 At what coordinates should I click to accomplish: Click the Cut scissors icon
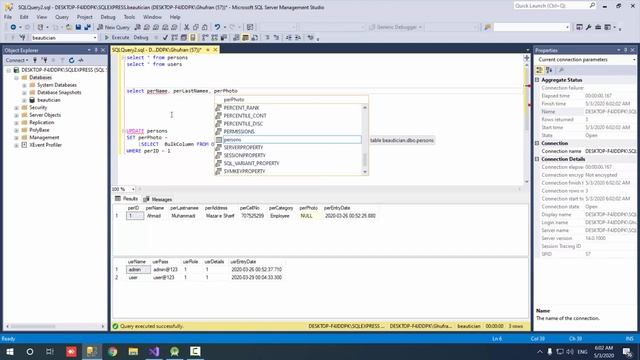tap(187, 27)
